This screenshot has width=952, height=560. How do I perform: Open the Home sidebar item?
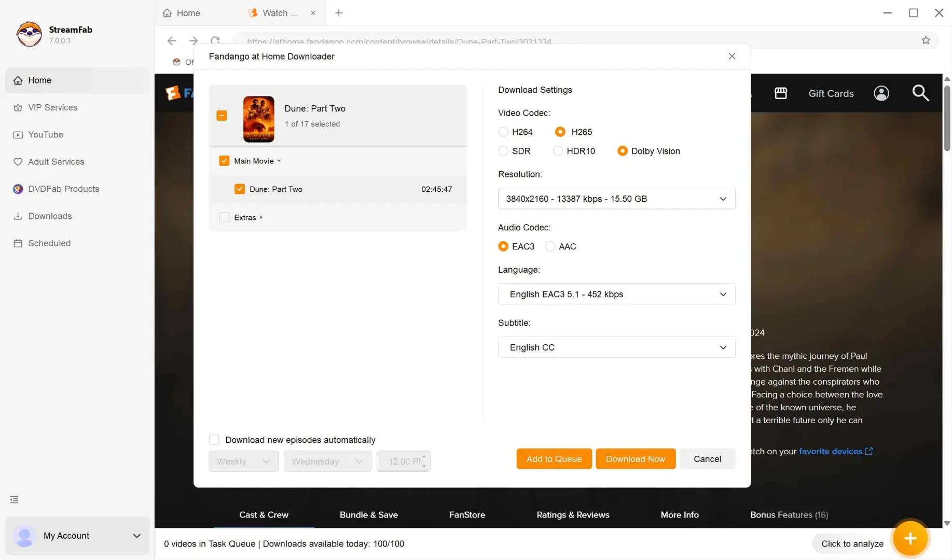77,80
